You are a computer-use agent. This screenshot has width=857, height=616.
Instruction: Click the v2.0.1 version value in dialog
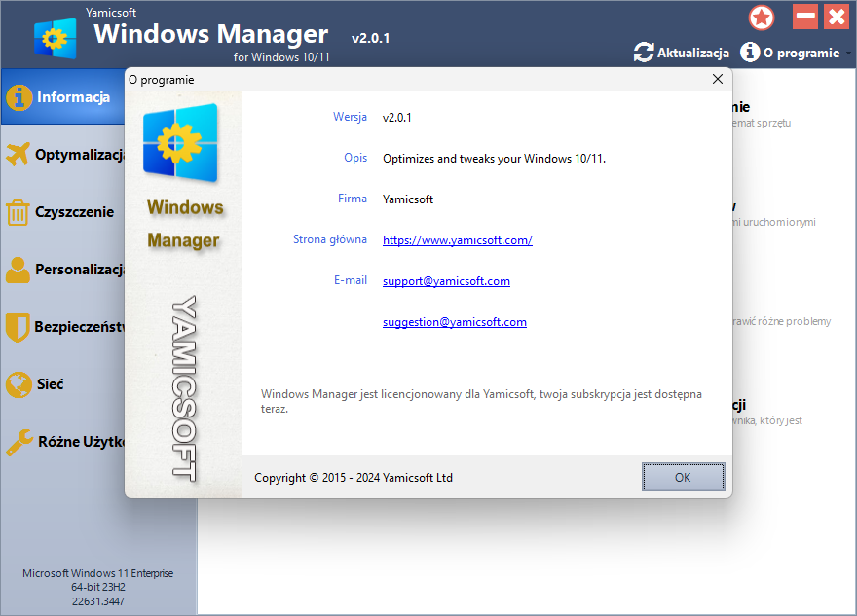(x=396, y=118)
